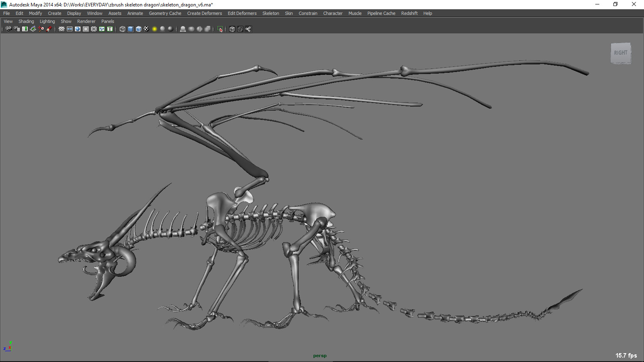
Task: Click the persp camera label
Action: tap(319, 356)
